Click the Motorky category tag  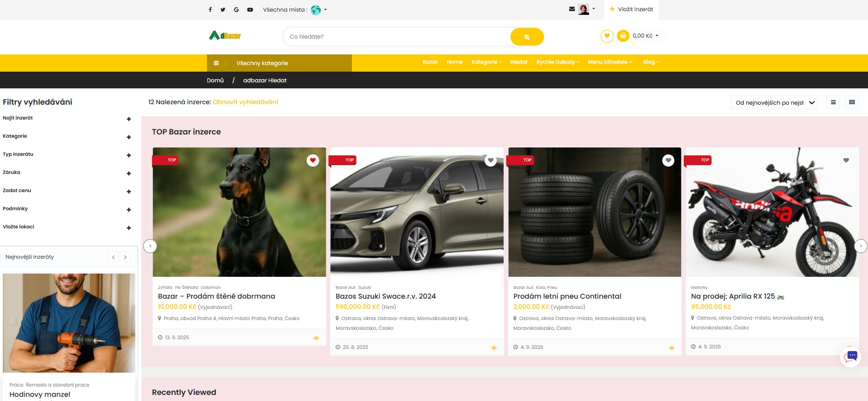click(x=699, y=287)
